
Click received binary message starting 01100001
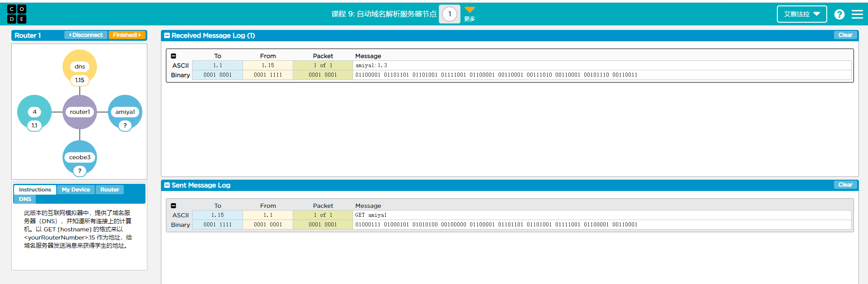pos(496,75)
